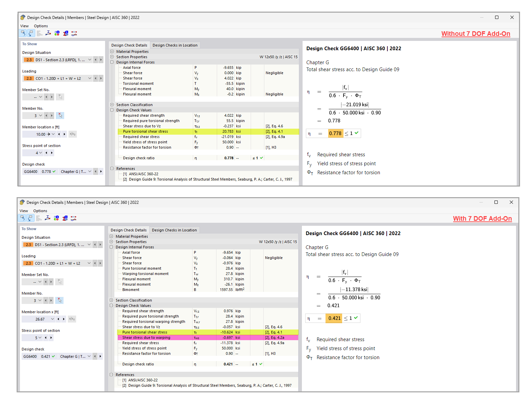Expand the Material Properties section

pyautogui.click(x=111, y=52)
